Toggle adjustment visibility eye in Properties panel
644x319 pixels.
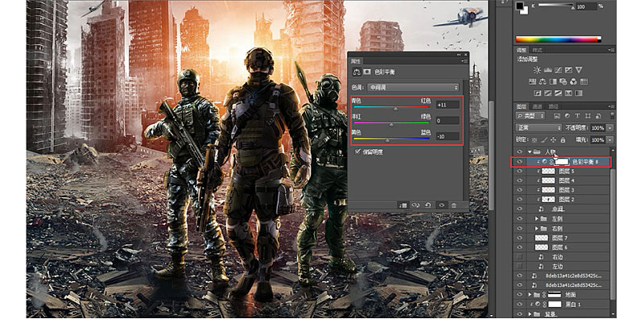click(x=442, y=205)
